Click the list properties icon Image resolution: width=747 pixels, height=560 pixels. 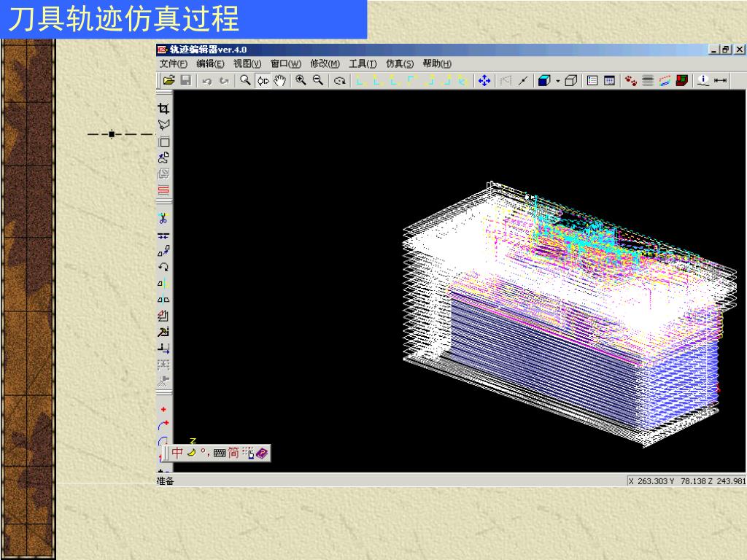592,80
